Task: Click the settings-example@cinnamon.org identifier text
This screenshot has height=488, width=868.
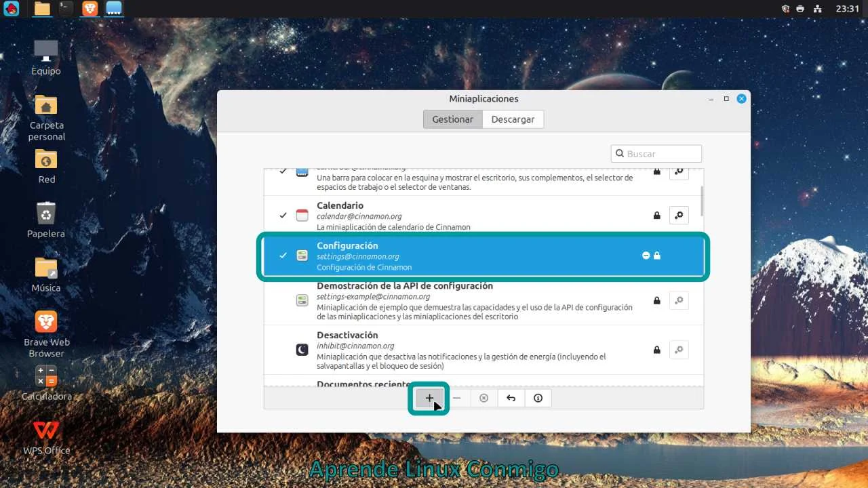Action: point(373,296)
